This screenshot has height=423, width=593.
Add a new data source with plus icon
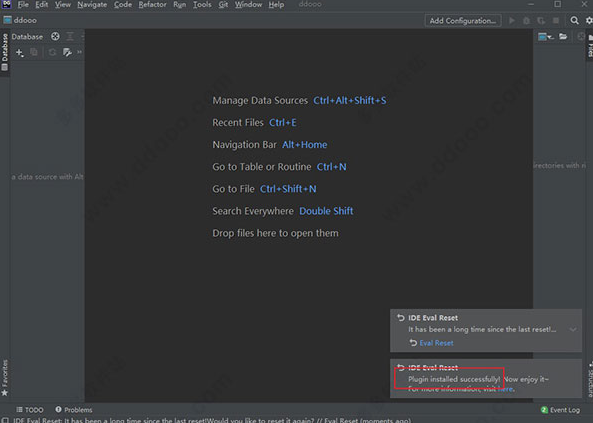click(19, 52)
